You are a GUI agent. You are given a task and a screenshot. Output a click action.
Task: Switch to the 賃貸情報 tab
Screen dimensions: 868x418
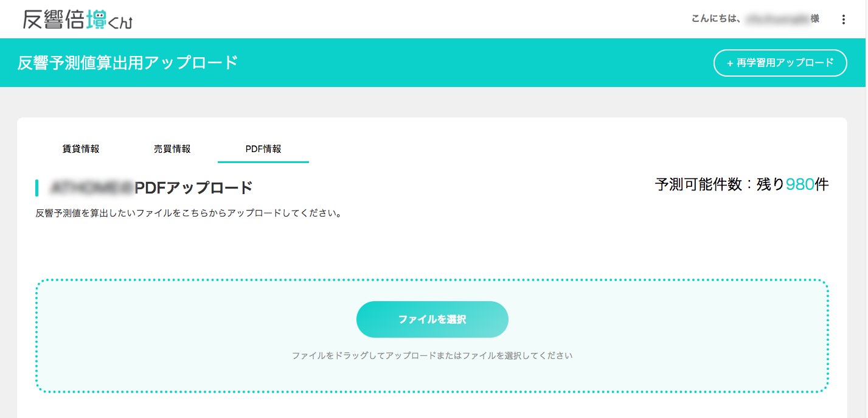tap(81, 148)
